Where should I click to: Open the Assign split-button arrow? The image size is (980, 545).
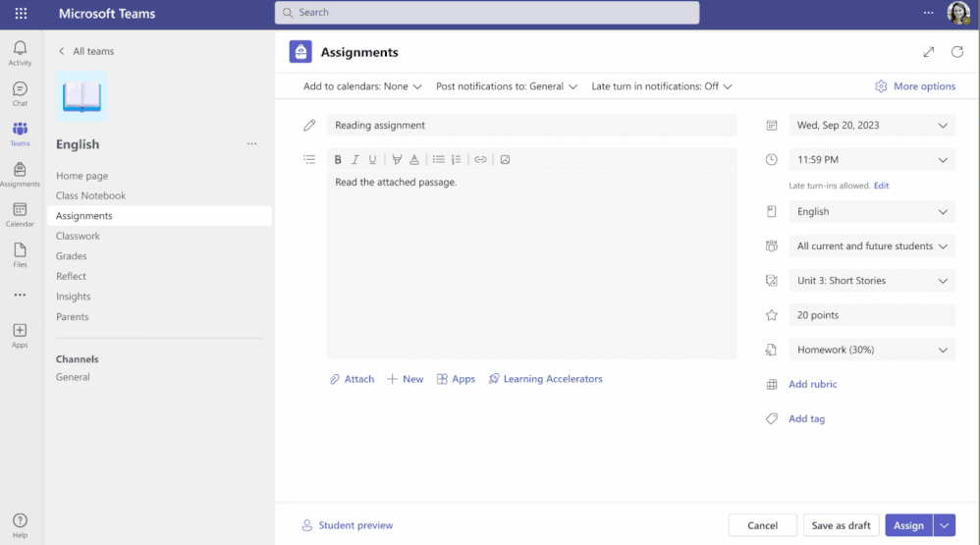click(945, 525)
